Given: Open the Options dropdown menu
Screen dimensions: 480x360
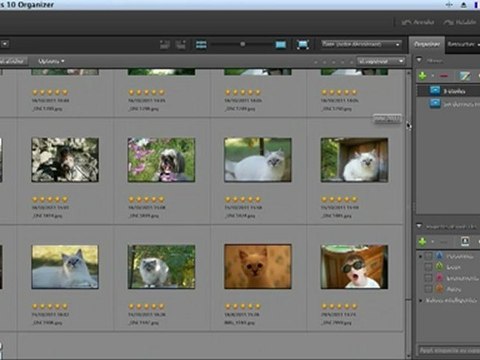Looking at the screenshot, I should [x=51, y=61].
